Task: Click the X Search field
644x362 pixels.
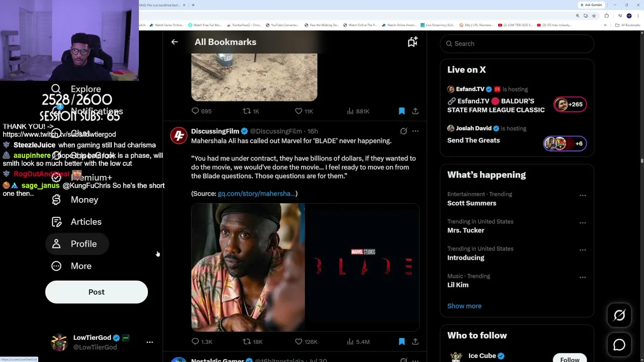Action: (517, 44)
